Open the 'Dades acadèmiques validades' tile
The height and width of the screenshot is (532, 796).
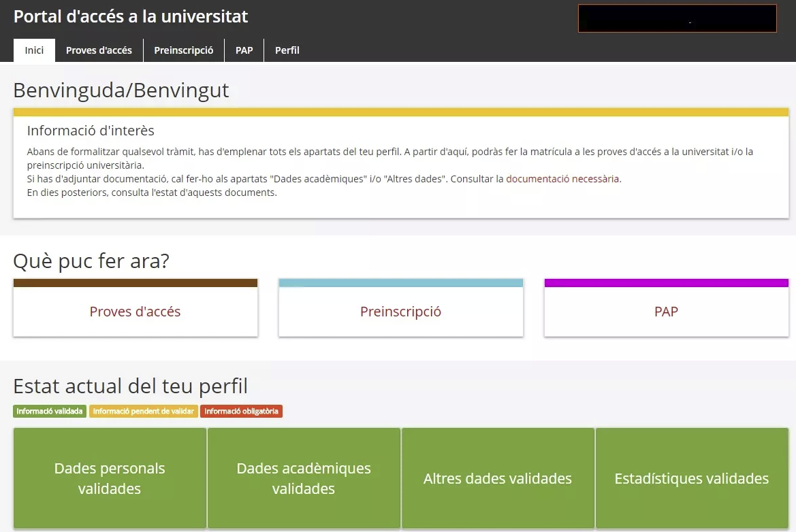click(x=304, y=478)
